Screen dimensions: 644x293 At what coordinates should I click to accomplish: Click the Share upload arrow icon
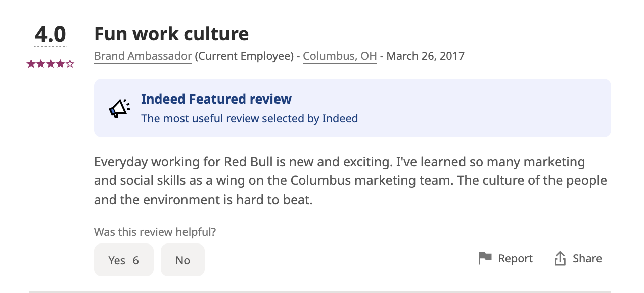click(560, 258)
